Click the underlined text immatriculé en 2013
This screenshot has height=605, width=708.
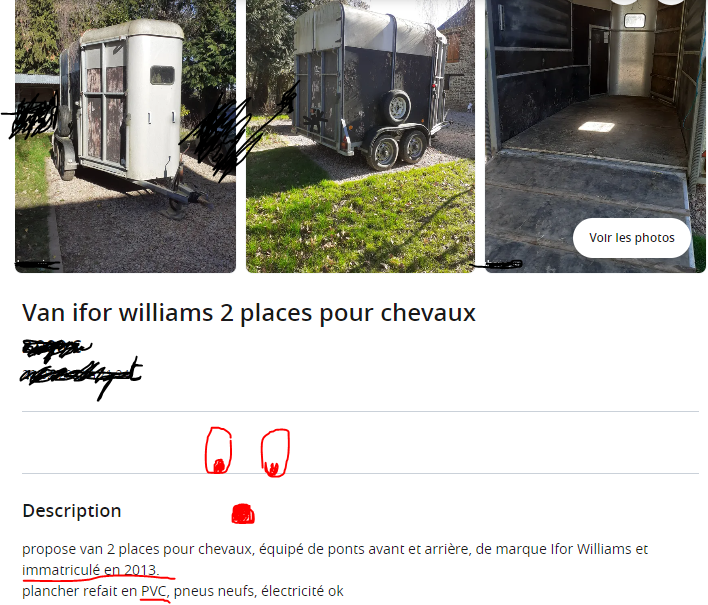(91, 570)
